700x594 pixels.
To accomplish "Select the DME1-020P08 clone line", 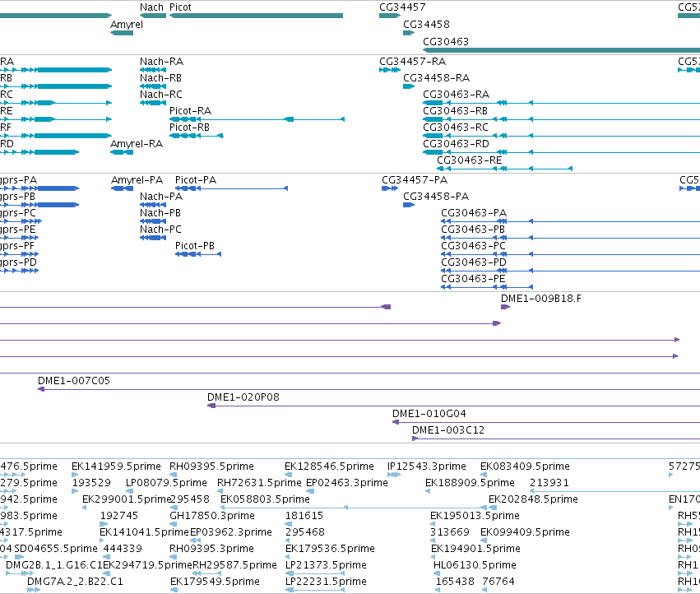I will point(453,406).
